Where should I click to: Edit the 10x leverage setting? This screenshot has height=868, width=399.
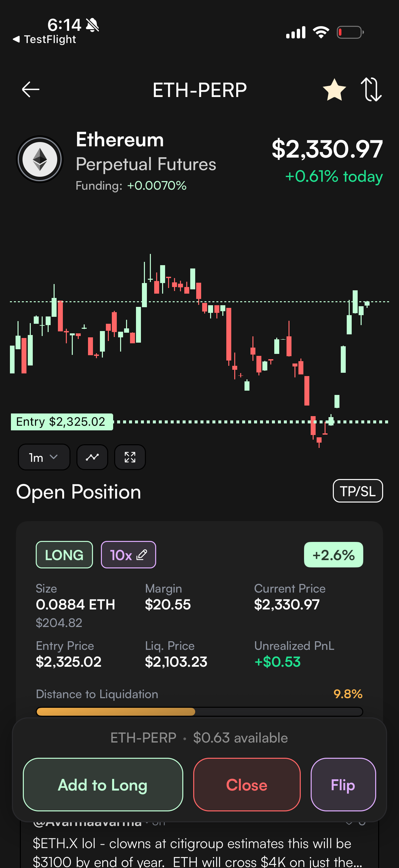128,555
